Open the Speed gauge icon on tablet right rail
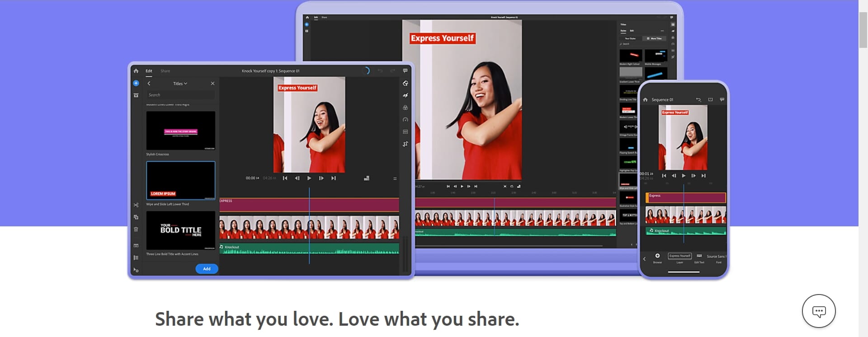Screen dimensions: 868x337 405,120
